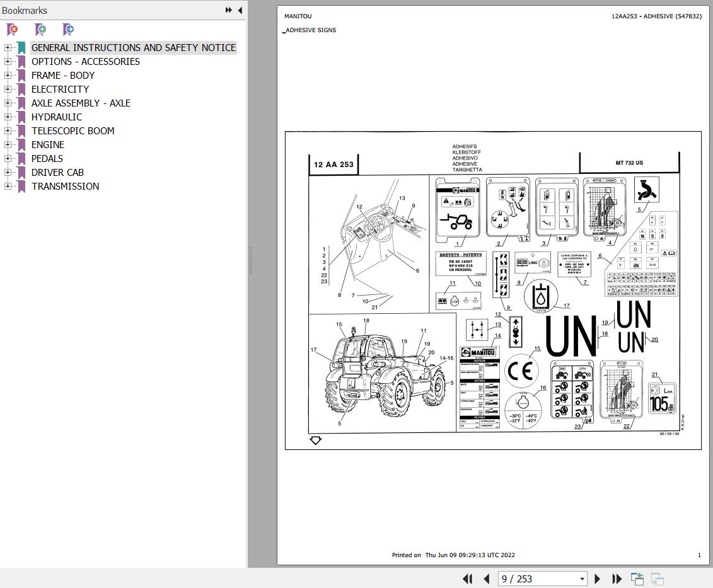Open the page number dropdown arrow
Image resolution: width=713 pixels, height=588 pixels.
(x=582, y=579)
